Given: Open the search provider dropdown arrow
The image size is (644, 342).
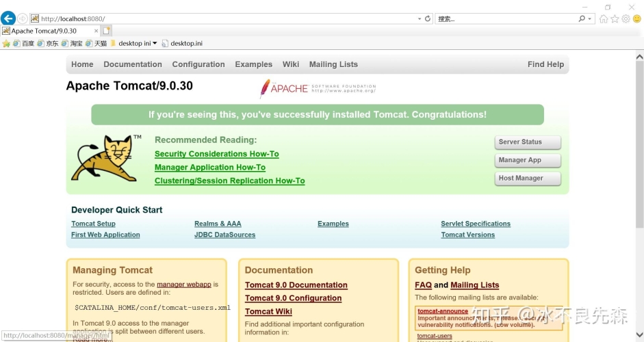Looking at the screenshot, I should click(x=590, y=18).
